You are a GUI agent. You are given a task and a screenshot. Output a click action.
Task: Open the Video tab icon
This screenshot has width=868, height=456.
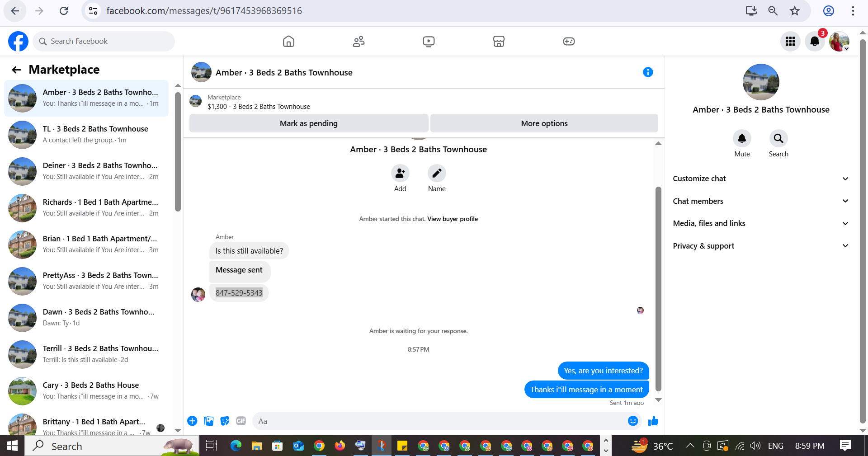[x=429, y=42]
